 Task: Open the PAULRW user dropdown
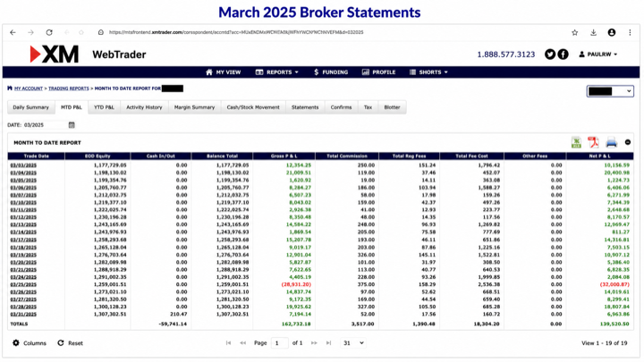point(598,55)
